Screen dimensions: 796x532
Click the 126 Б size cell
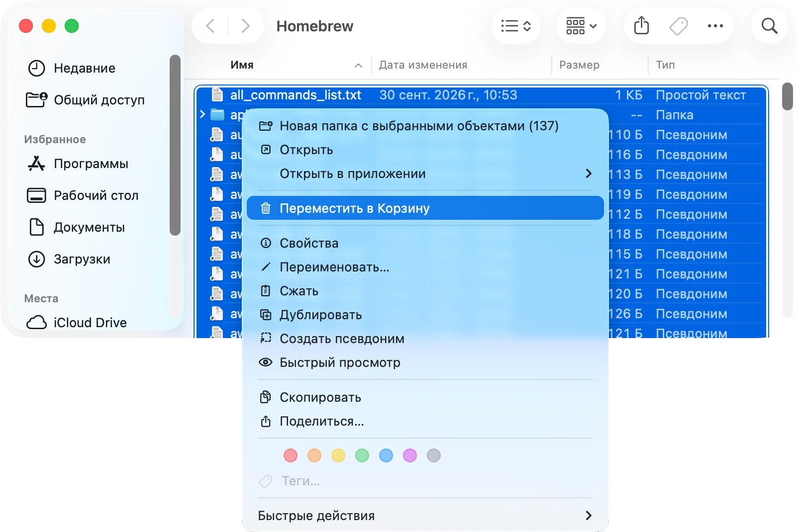click(x=626, y=314)
